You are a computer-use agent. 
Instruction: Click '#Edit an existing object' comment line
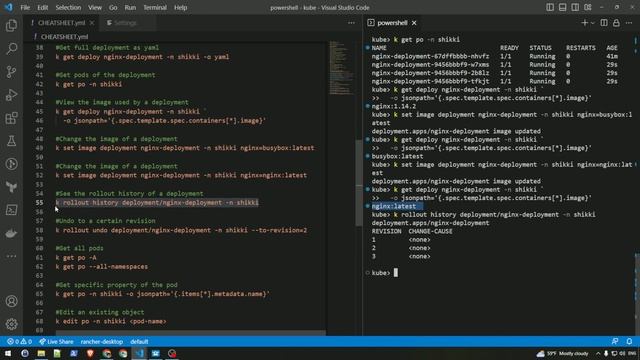[100, 312]
